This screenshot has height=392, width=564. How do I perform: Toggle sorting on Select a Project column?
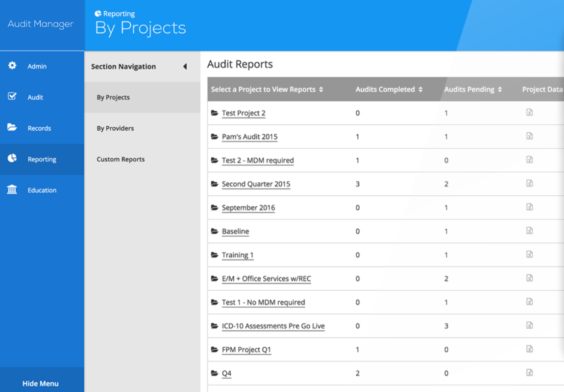tap(321, 89)
